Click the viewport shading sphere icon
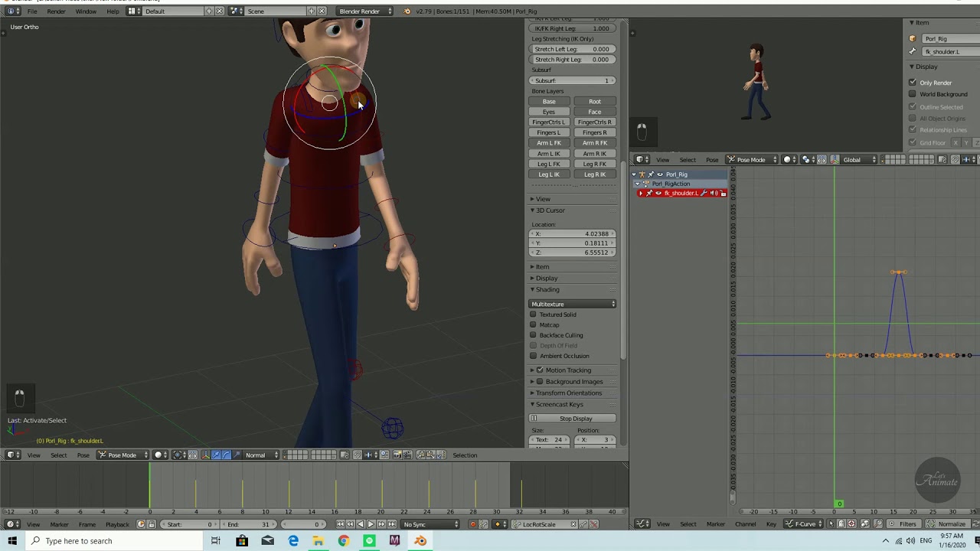Screen dimensions: 980x551 click(158, 455)
